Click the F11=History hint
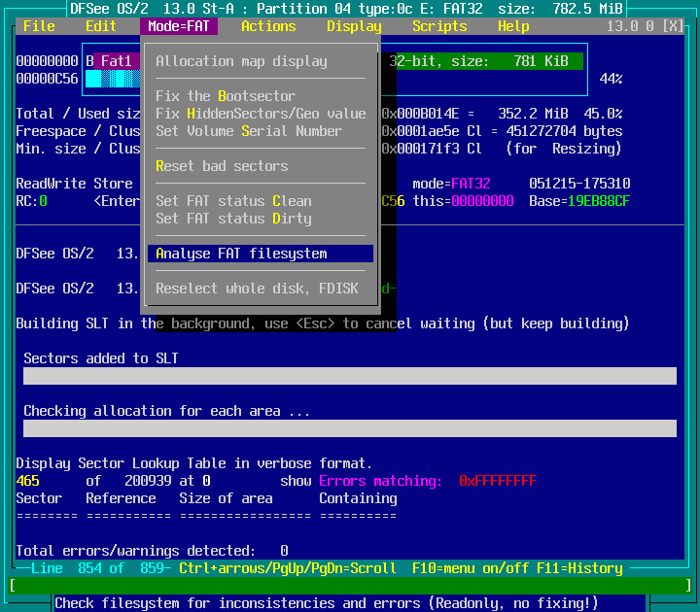Screen dimensions: 700x612 click(x=579, y=568)
